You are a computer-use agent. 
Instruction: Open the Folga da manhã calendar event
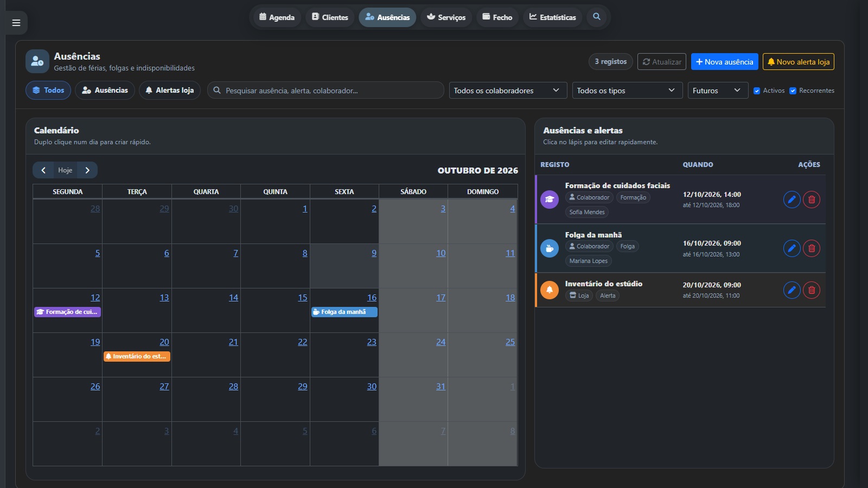pyautogui.click(x=344, y=312)
